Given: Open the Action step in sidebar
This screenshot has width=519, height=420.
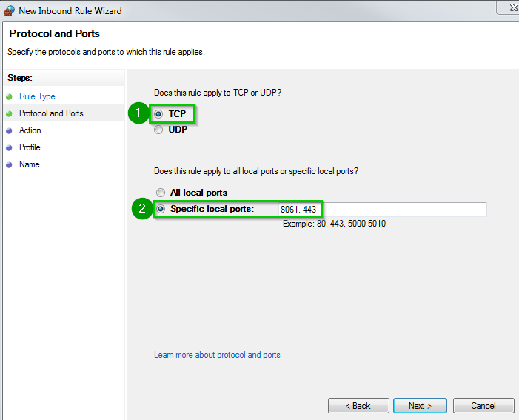Looking at the screenshot, I should pyautogui.click(x=30, y=130).
